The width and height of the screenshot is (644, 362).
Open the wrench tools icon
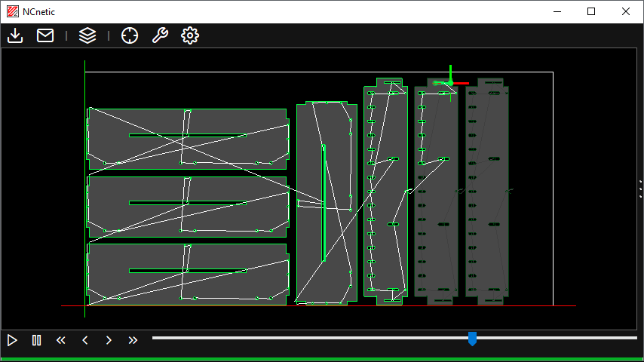coord(160,35)
